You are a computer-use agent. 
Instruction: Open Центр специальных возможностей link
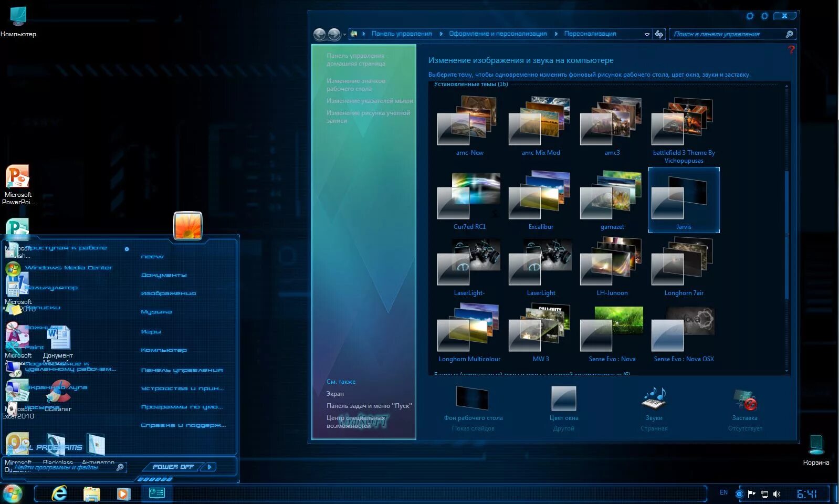pyautogui.click(x=355, y=422)
